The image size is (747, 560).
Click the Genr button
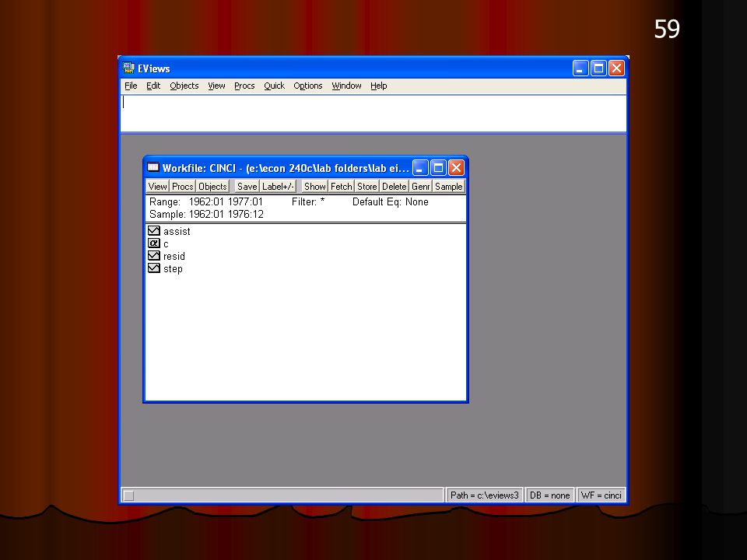[421, 187]
